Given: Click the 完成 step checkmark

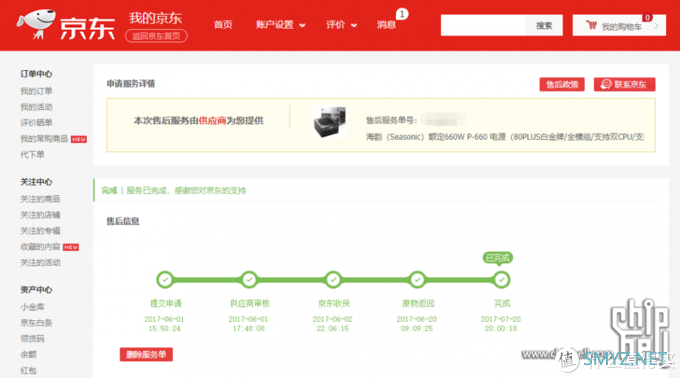Looking at the screenshot, I should 501,280.
